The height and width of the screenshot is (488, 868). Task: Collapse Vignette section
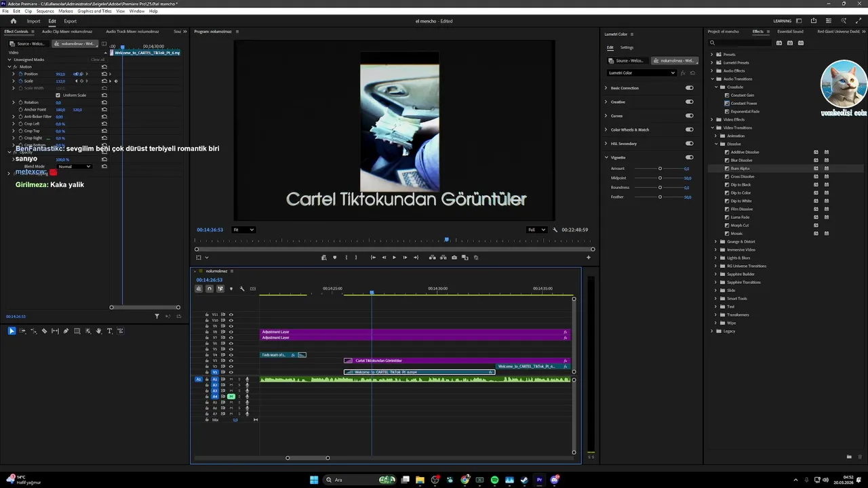606,157
